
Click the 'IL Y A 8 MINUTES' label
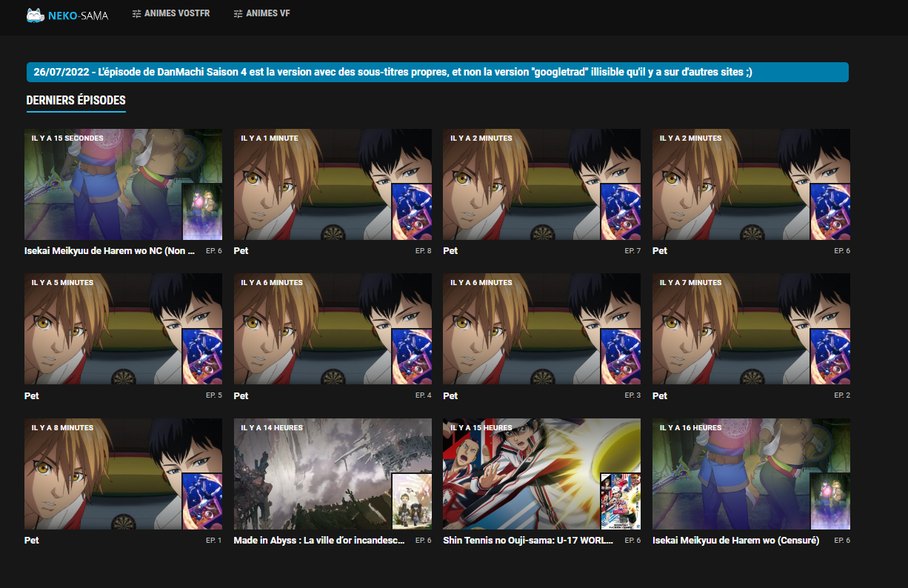pyautogui.click(x=62, y=428)
